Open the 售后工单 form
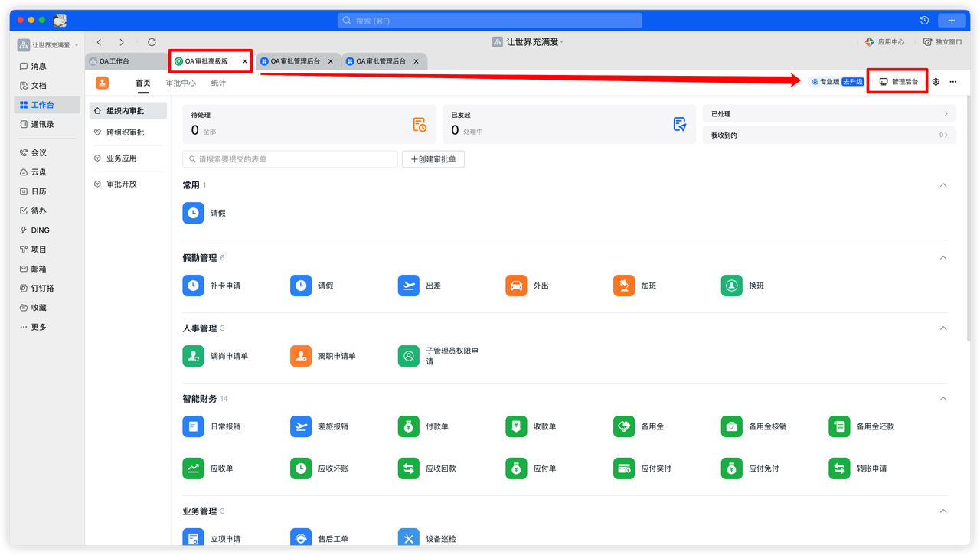980x555 pixels. pyautogui.click(x=301, y=537)
